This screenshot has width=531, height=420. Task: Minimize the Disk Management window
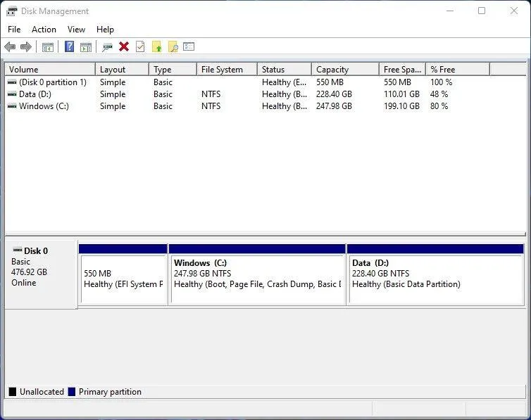point(450,11)
